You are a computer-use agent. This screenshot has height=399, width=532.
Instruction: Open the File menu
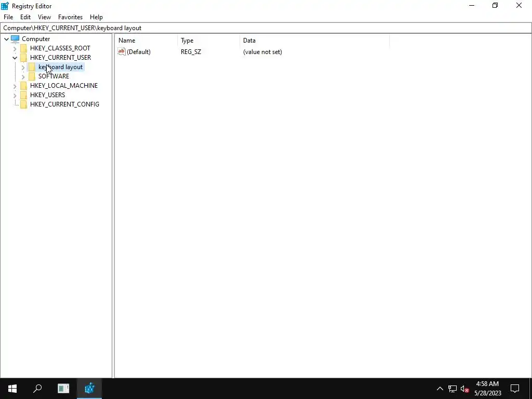coord(8,17)
